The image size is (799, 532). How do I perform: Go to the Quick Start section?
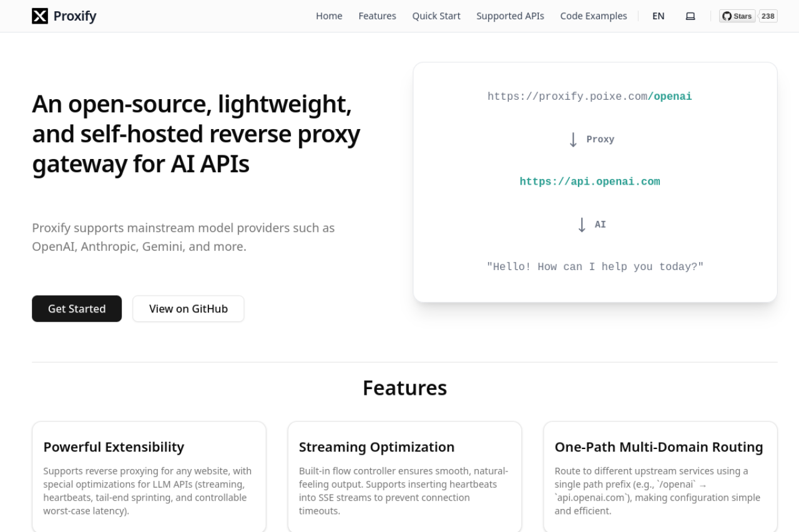436,16
